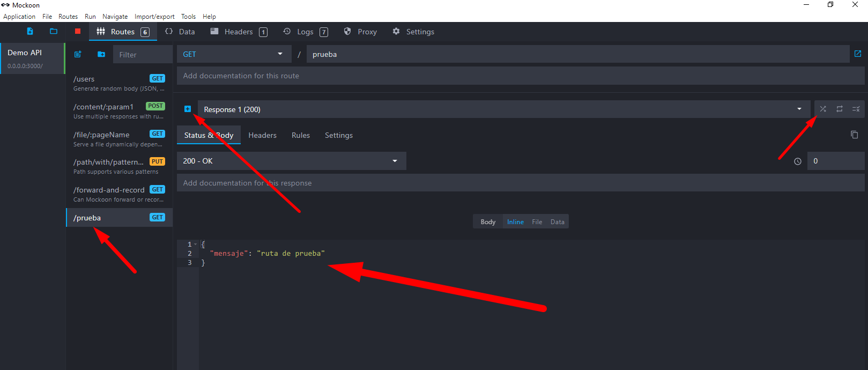868x370 pixels.
Task: Select the /users GET route
Action: point(118,83)
